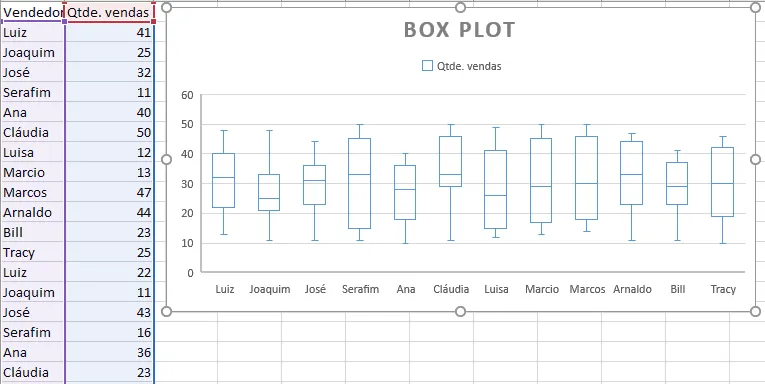Select the cell containing 41
Image resolution: width=765 pixels, height=384 pixels.
(109, 32)
